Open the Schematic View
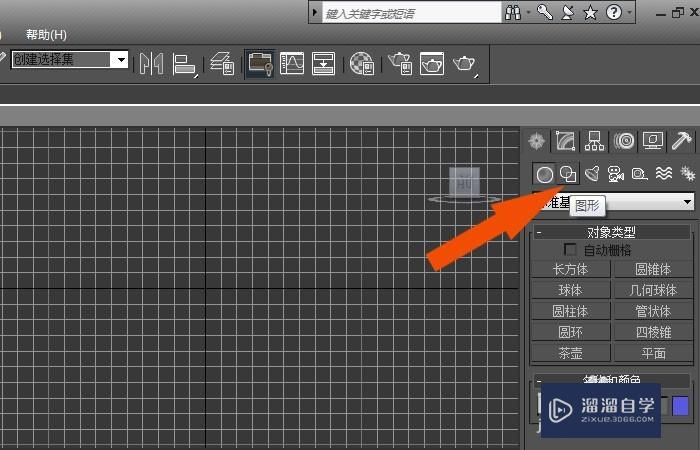 point(324,63)
